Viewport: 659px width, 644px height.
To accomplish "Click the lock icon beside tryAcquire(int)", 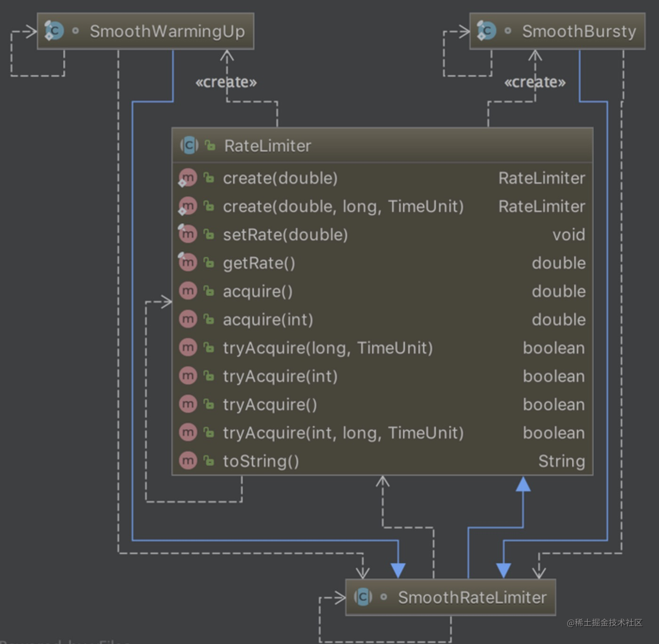I will pyautogui.click(x=209, y=376).
